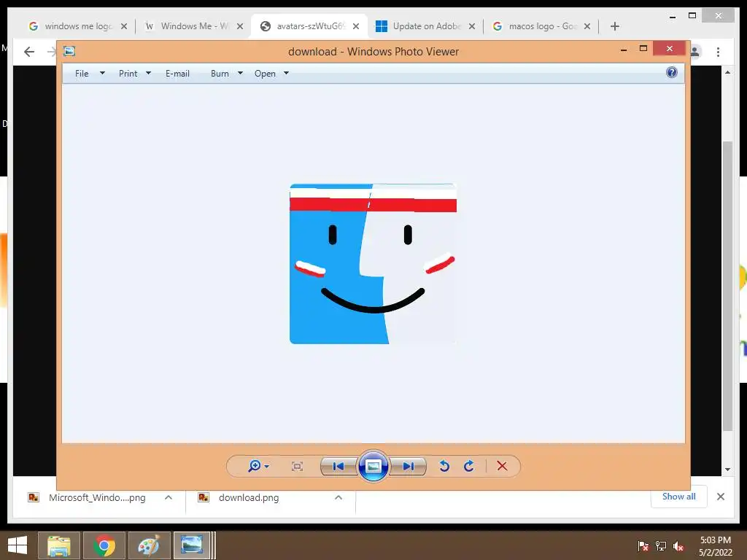
Task: Close the 'Windows Me' Wikipedia tab
Action: [x=240, y=26]
